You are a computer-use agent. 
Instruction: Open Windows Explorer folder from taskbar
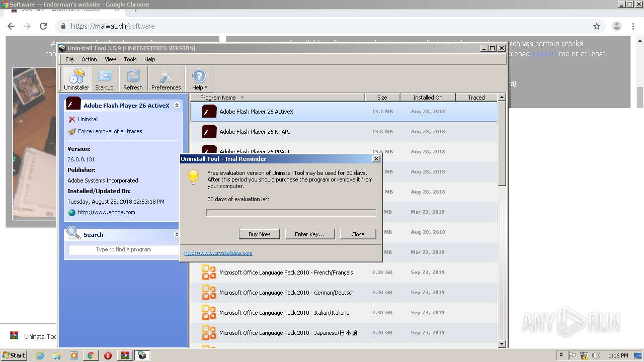pyautogui.click(x=57, y=355)
